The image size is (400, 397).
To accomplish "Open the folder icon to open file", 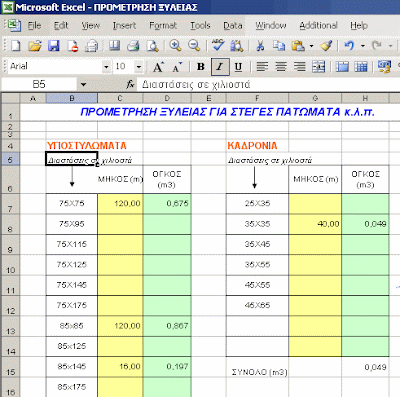I will (35, 45).
